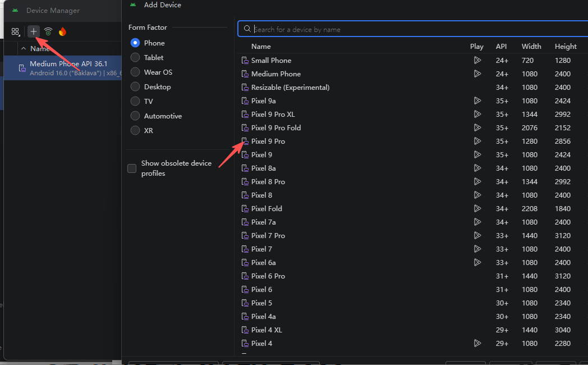Sort device list by Name column

pyautogui.click(x=261, y=46)
